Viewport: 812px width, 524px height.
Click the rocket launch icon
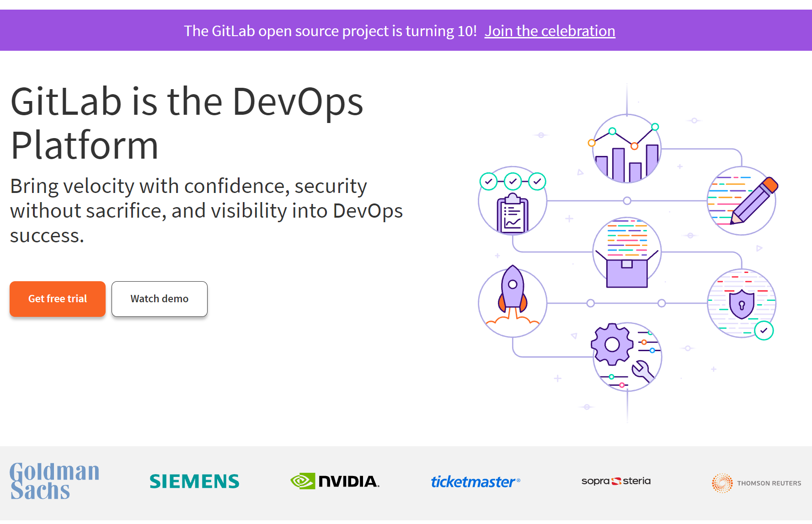pos(513,302)
